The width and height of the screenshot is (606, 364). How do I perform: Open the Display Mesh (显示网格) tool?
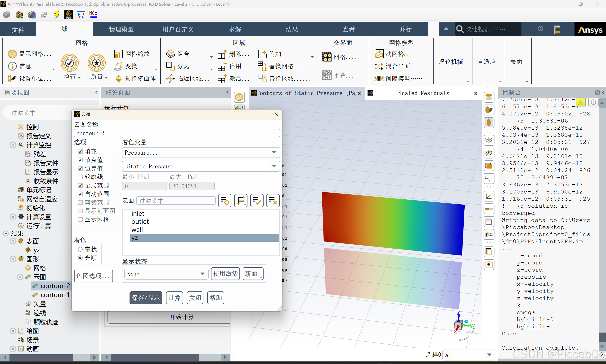pyautogui.click(x=12, y=54)
